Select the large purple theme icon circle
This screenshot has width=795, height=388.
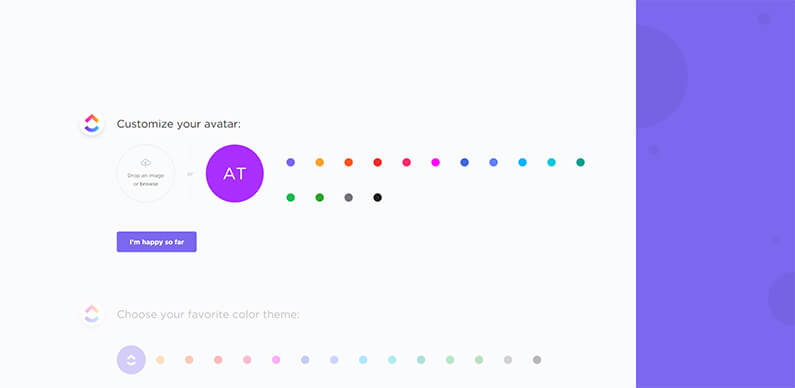tap(131, 360)
